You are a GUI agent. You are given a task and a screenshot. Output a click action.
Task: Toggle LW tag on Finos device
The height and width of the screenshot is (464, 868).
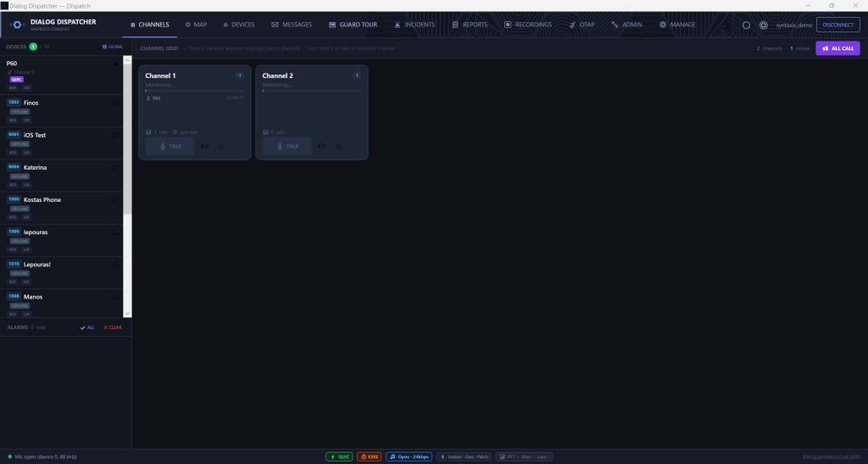tap(26, 120)
